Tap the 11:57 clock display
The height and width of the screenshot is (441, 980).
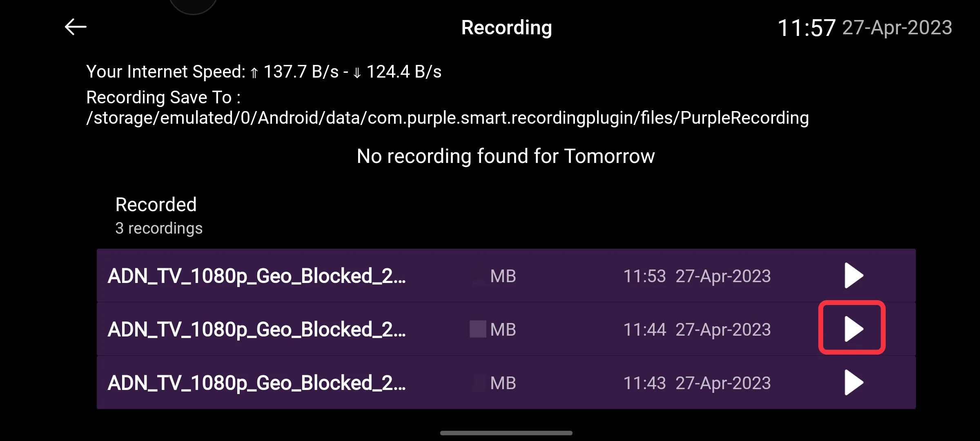(806, 28)
